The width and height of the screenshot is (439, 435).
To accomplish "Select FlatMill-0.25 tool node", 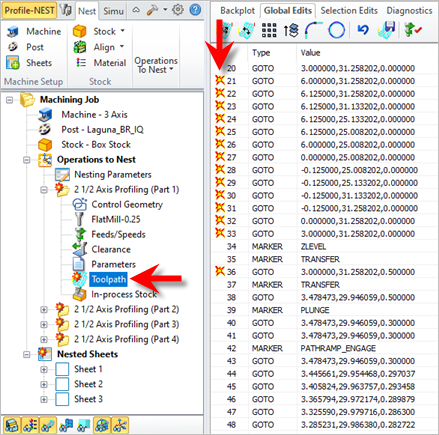I will click(107, 219).
